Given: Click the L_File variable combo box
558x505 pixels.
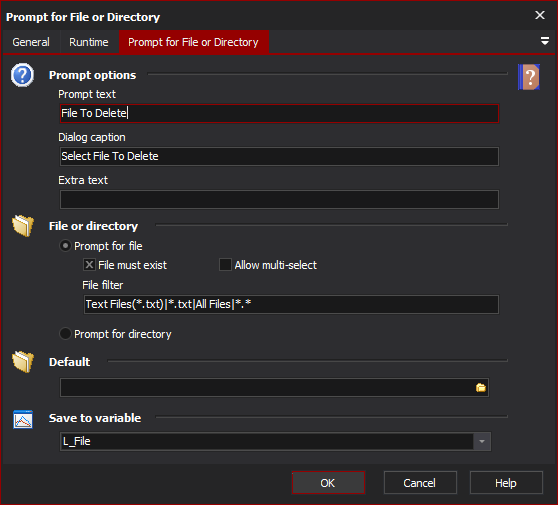Looking at the screenshot, I should click(275, 441).
